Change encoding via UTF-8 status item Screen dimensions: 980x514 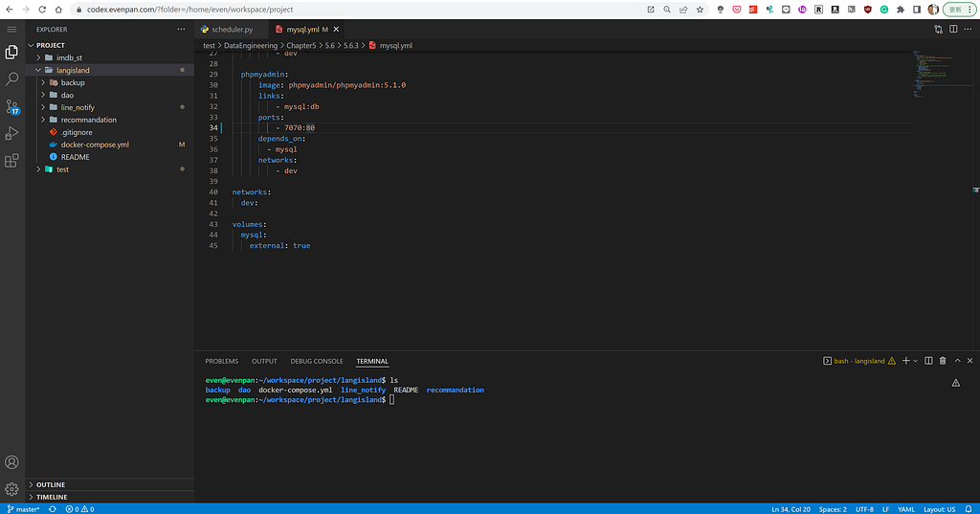pyautogui.click(x=864, y=509)
